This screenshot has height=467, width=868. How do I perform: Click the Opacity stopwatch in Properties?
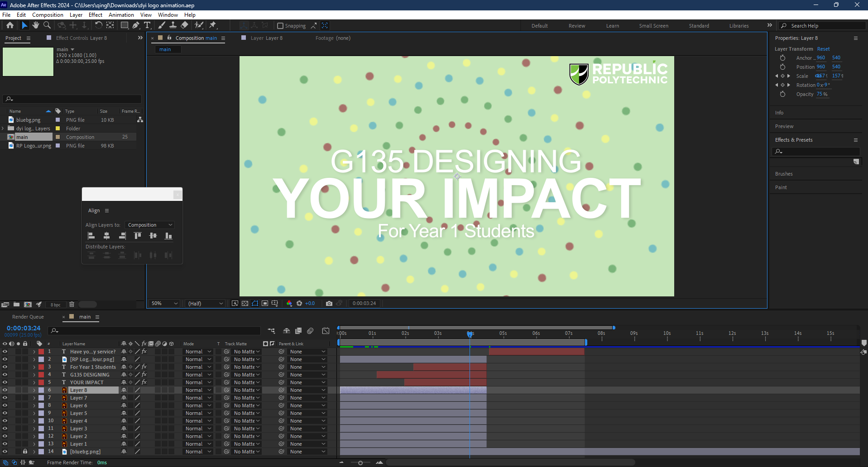click(x=782, y=94)
